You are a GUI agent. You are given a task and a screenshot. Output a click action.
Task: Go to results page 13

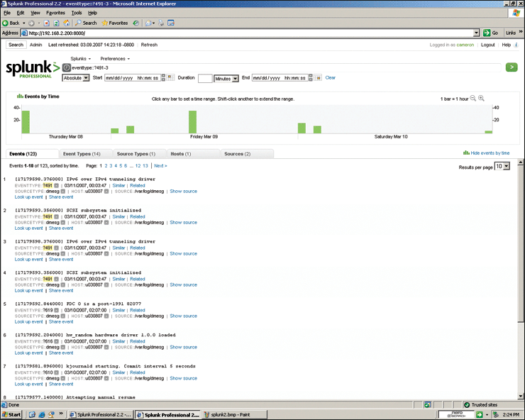[x=145, y=166]
